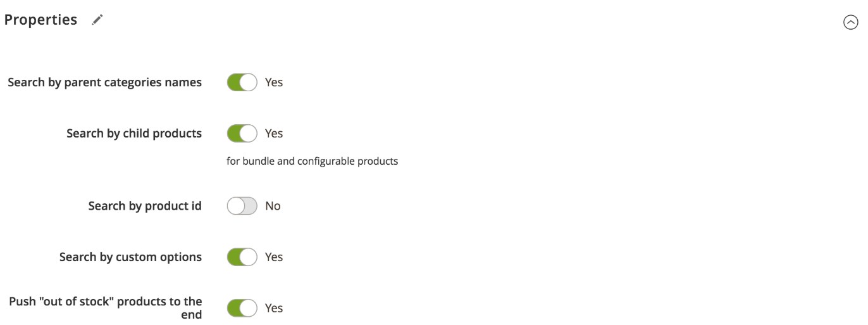Select the "Search by child products" label
Screen dimensions: 868x325
pyautogui.click(x=134, y=134)
